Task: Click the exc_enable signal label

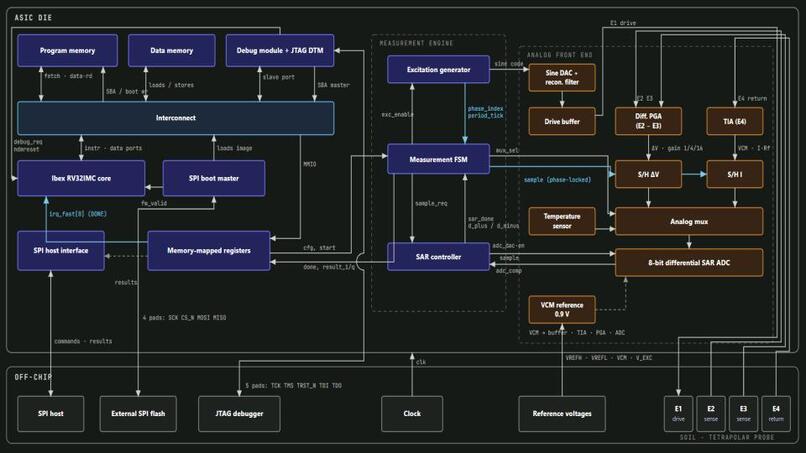Action: coord(397,115)
